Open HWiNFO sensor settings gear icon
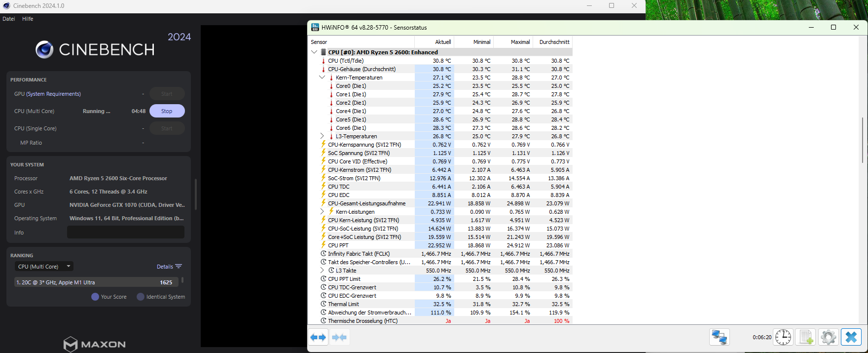 [829, 337]
